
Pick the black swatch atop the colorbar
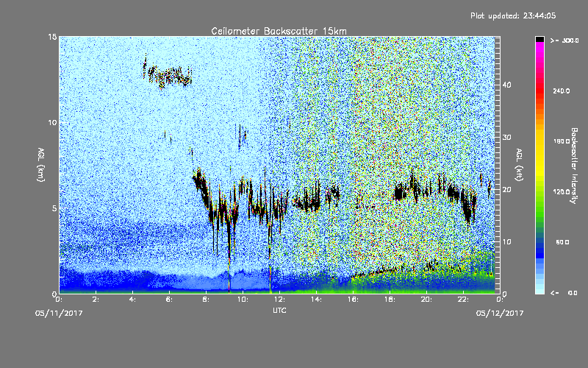point(539,40)
